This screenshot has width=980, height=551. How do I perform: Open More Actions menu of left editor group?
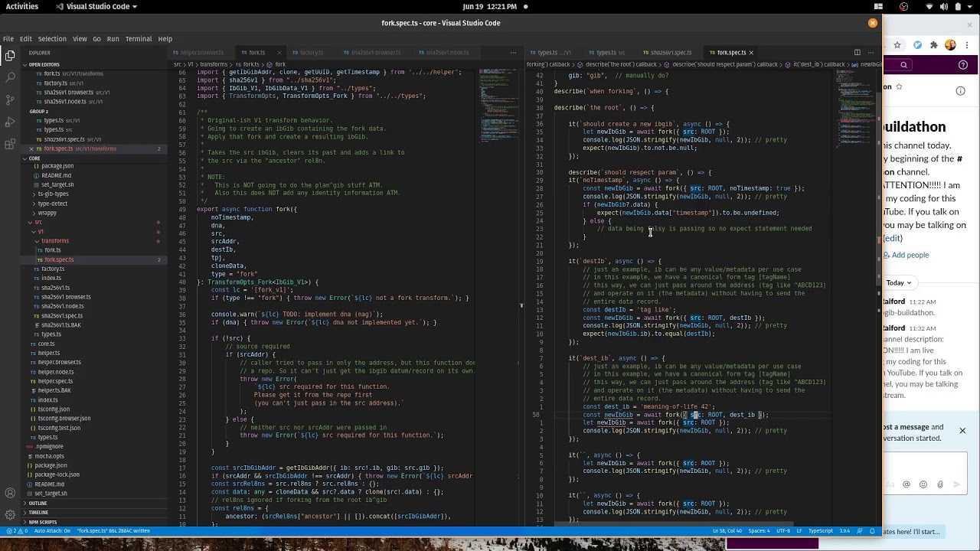click(513, 52)
